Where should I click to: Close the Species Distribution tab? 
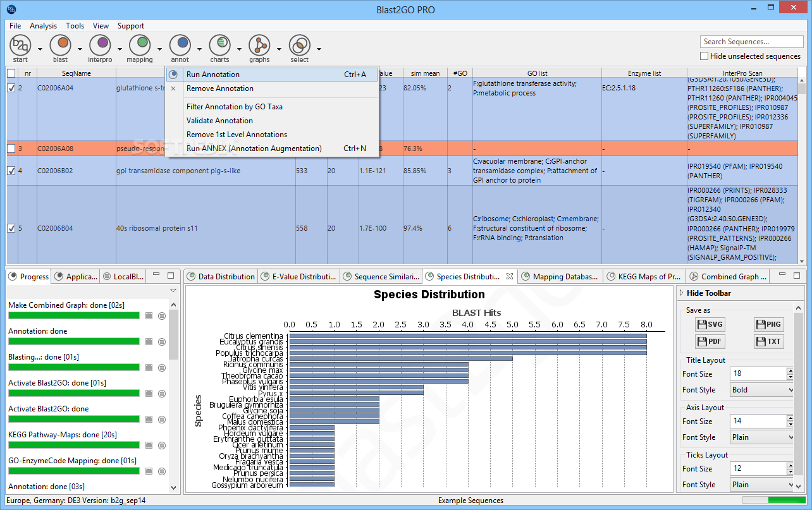508,276
